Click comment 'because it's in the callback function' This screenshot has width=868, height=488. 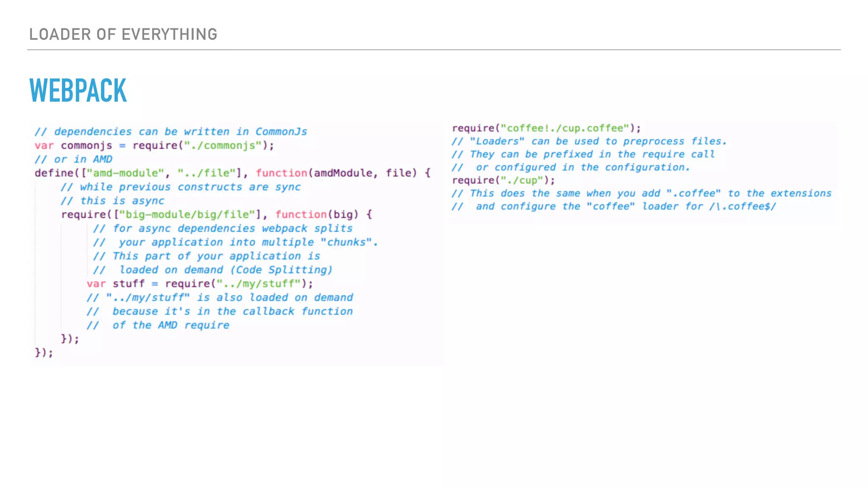[x=220, y=311]
